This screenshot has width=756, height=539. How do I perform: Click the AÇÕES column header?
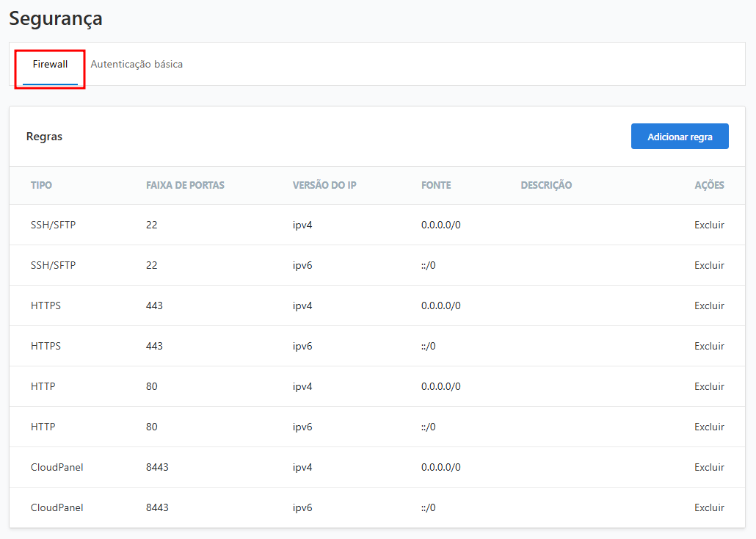pos(708,185)
